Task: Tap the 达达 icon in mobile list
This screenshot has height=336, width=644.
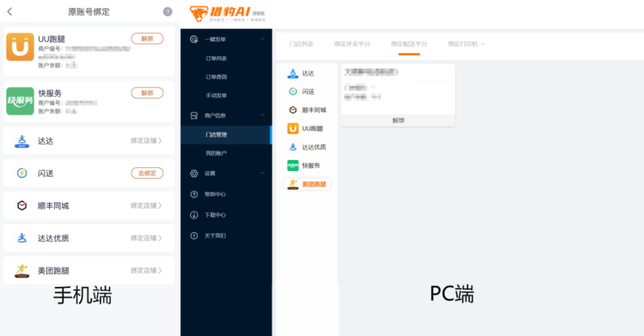Action: click(x=22, y=141)
